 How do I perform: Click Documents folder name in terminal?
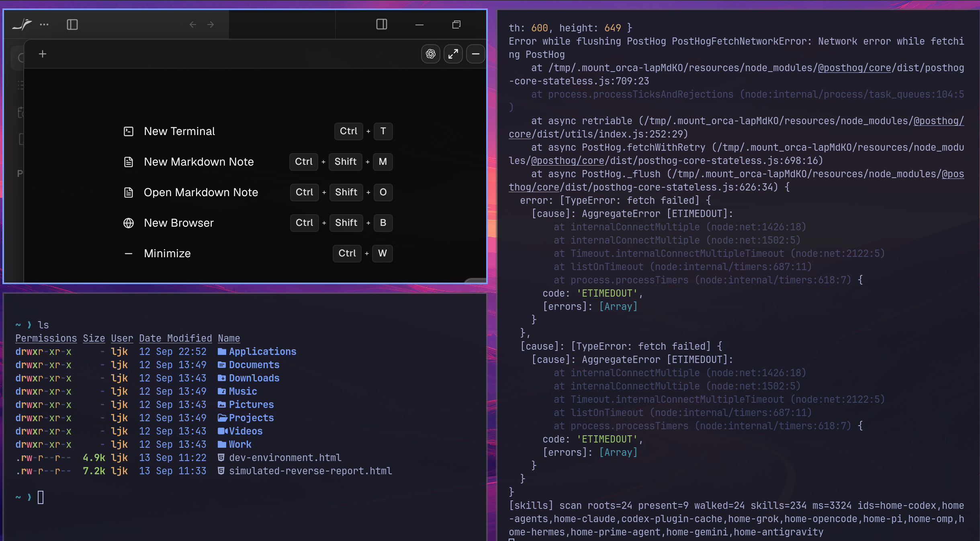pyautogui.click(x=254, y=365)
